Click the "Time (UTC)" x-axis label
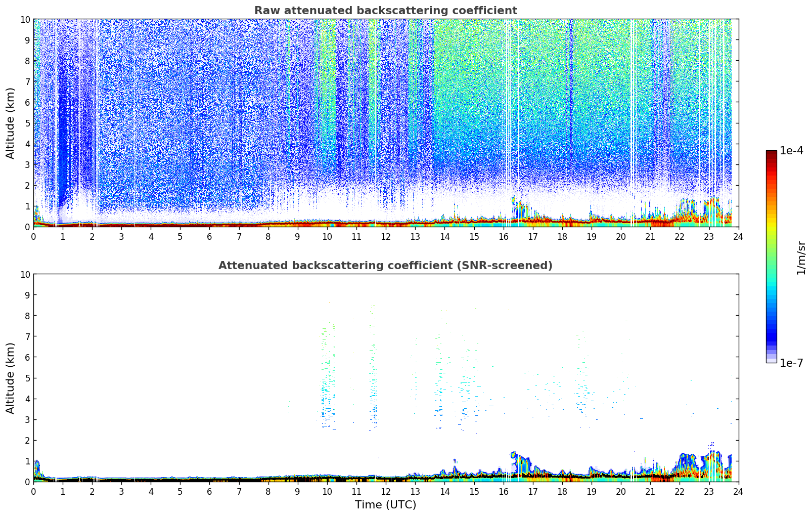The height and width of the screenshot is (516, 812). 385,505
